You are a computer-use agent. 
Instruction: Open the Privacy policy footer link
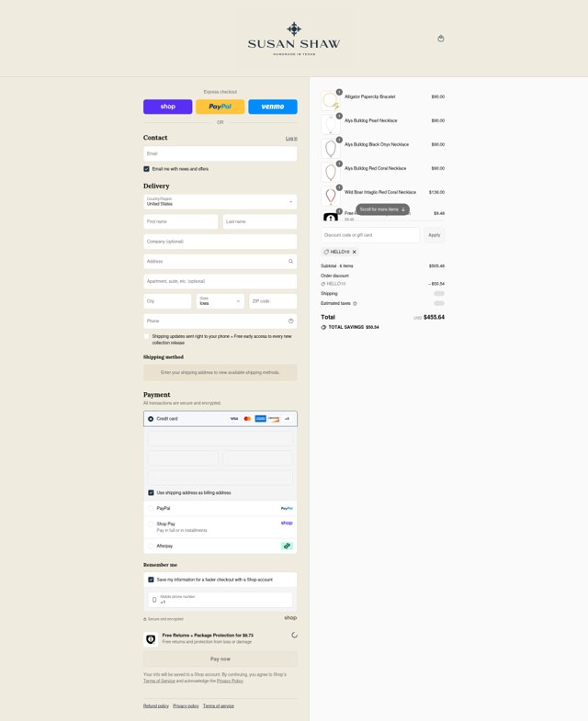186,706
